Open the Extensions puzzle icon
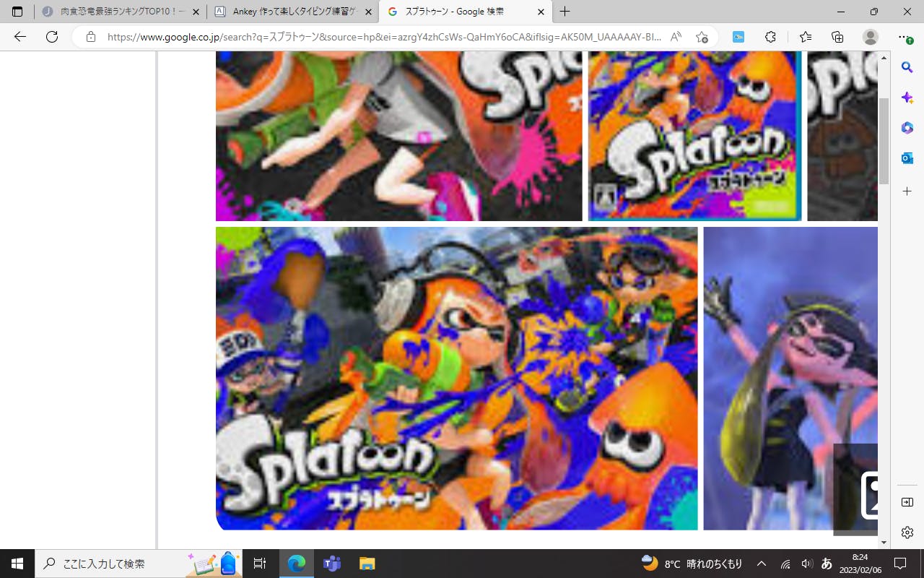 [x=770, y=37]
